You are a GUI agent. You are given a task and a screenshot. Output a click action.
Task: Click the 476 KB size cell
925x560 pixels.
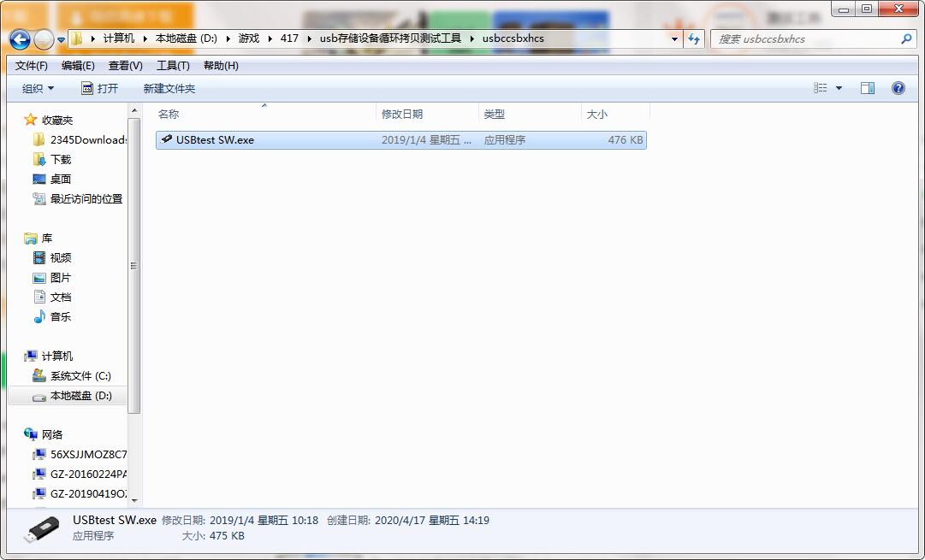click(626, 139)
